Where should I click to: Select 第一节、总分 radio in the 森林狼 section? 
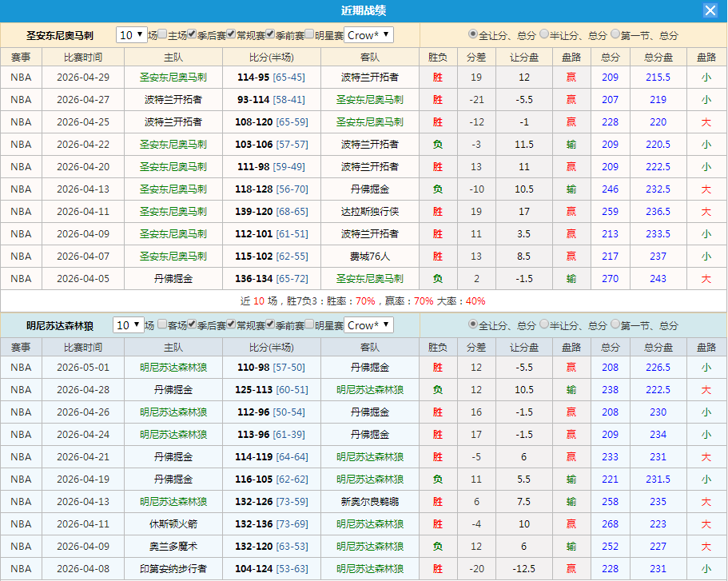[615, 324]
